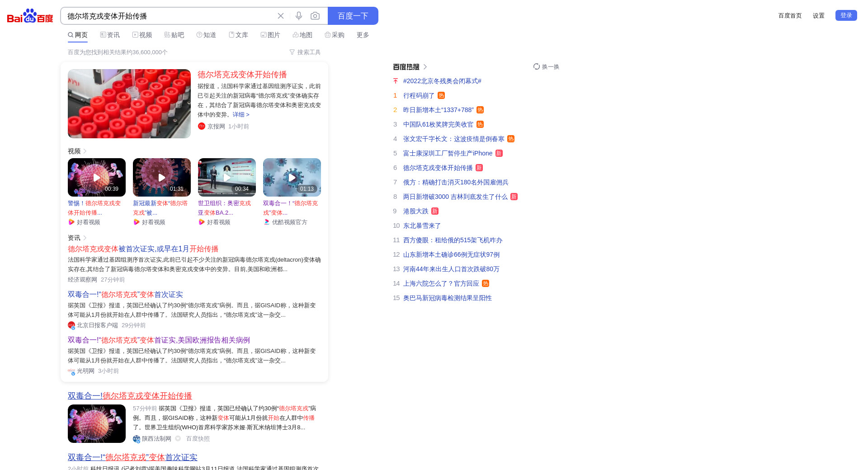Clear the search box with X icon
The image size is (868, 470).
click(x=281, y=16)
